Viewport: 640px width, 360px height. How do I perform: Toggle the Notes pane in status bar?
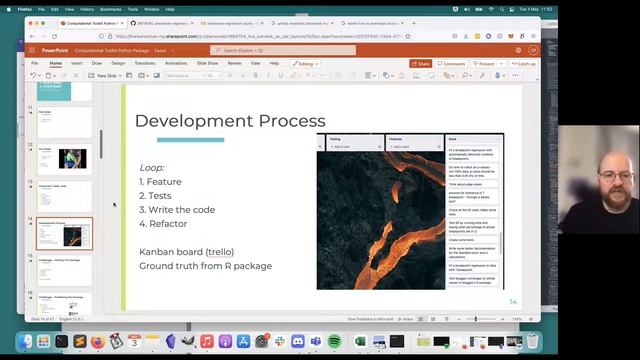[405, 319]
